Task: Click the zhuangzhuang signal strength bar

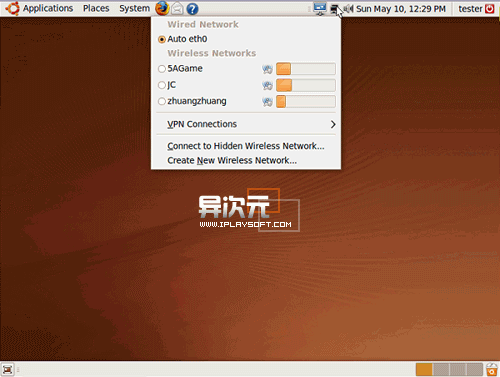Action: click(x=306, y=101)
